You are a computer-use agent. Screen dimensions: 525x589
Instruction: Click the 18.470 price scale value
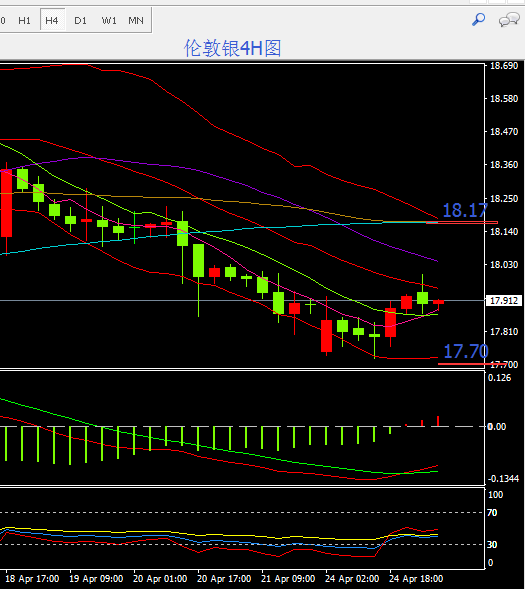(x=504, y=131)
